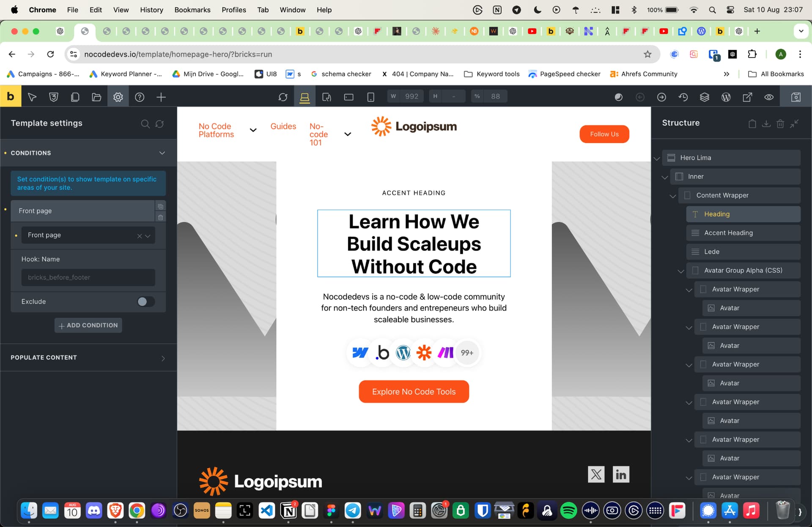Delete the Front page condition via the trash icon

point(161,217)
